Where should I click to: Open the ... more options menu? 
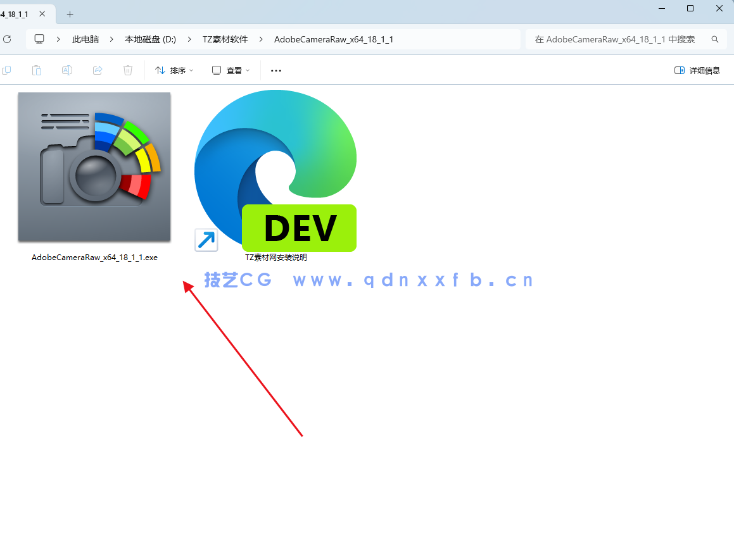(275, 70)
